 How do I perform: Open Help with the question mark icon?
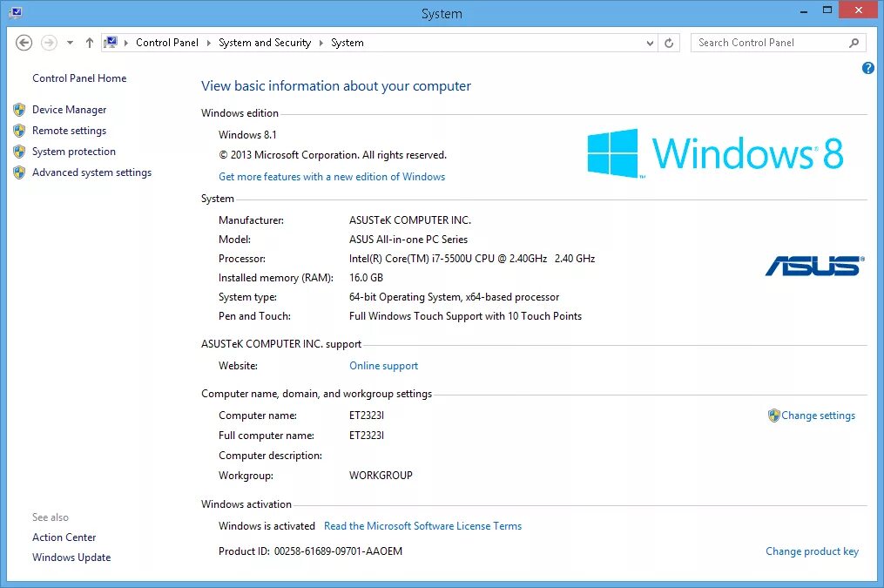pos(868,68)
